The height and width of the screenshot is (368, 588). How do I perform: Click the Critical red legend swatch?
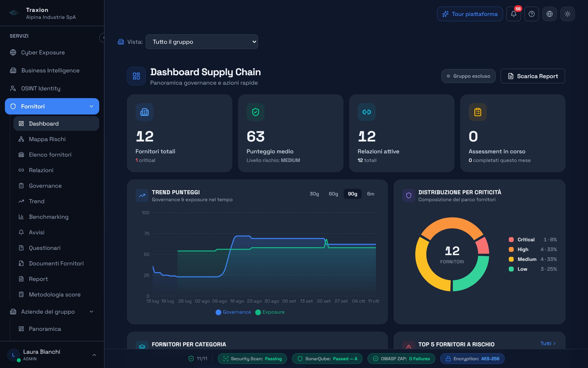point(511,239)
